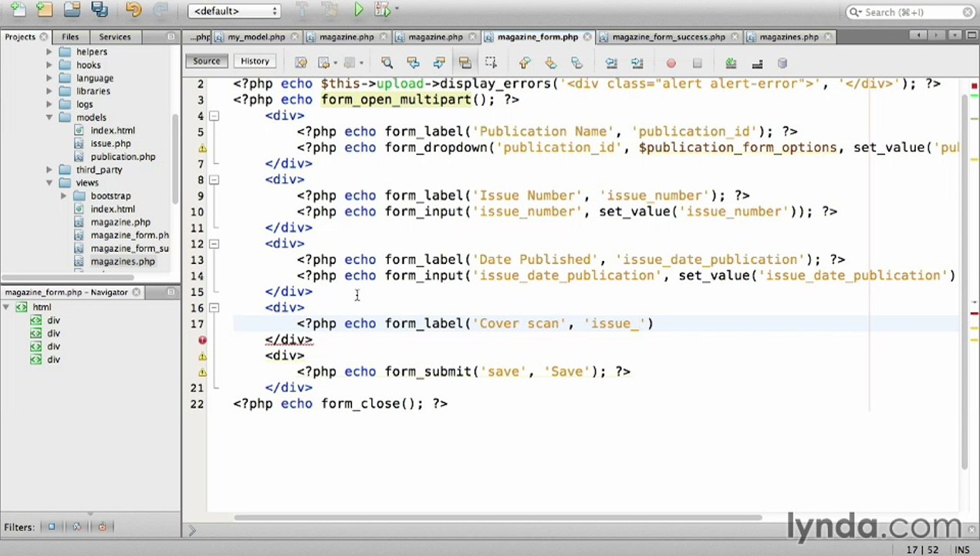The image size is (980, 556).
Task: Open Debug Project dropdown arrow
Action: pos(396,10)
